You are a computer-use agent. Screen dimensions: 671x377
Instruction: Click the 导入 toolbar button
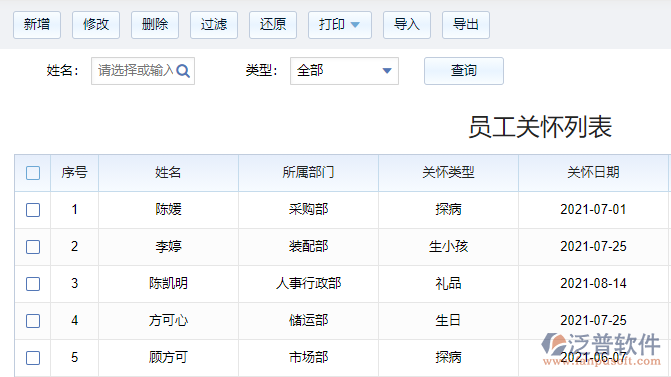(407, 25)
